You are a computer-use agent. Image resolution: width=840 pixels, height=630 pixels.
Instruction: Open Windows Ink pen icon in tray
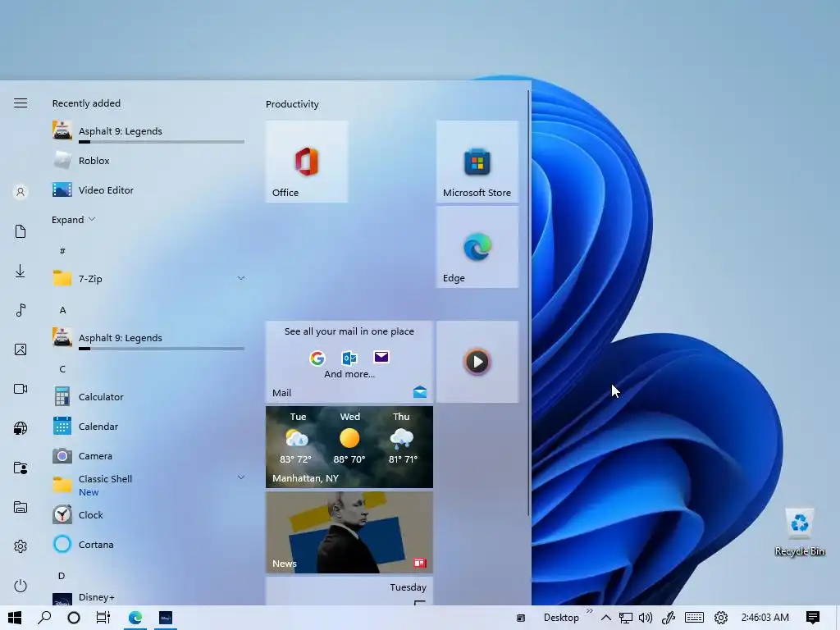[x=668, y=618]
